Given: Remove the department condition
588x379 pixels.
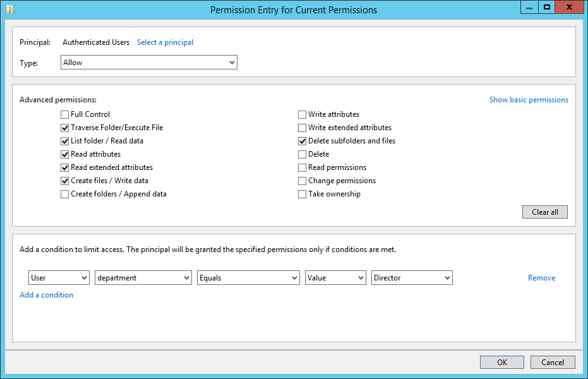Looking at the screenshot, I should coord(541,278).
